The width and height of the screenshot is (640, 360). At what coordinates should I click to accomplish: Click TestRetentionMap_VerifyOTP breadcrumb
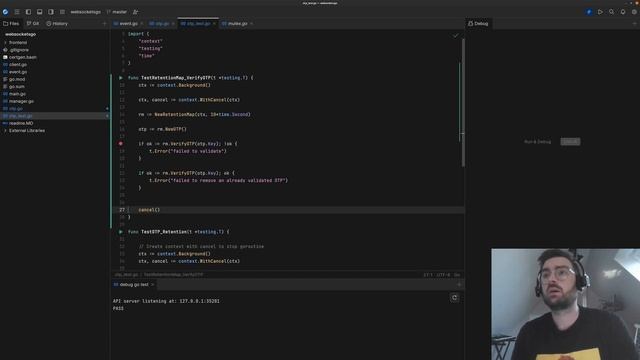click(173, 275)
